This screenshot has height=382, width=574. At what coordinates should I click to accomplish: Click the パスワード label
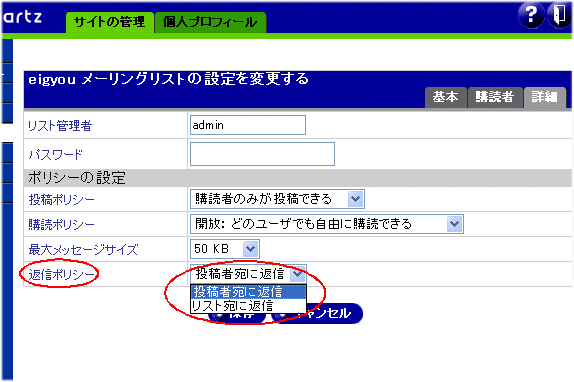click(x=56, y=154)
